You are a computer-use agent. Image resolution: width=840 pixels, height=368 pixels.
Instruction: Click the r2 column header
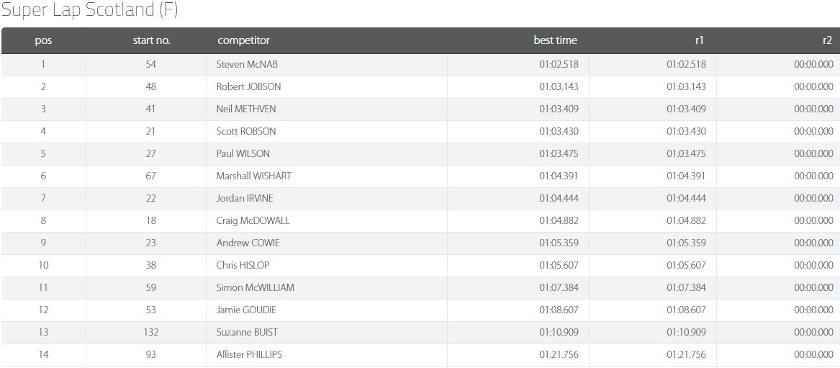coord(828,40)
